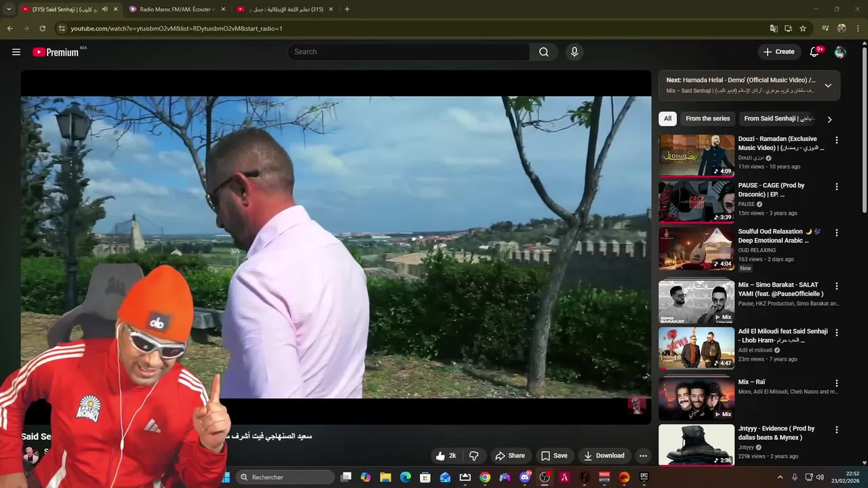The height and width of the screenshot is (488, 868).
Task: Open Microsoft Store from the taskbar
Action: pos(425,477)
